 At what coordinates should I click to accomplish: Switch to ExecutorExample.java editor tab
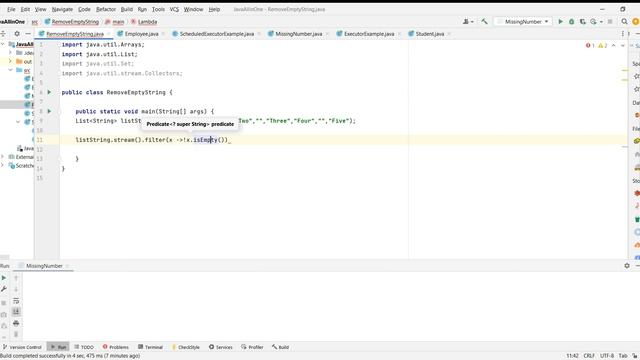[369, 34]
